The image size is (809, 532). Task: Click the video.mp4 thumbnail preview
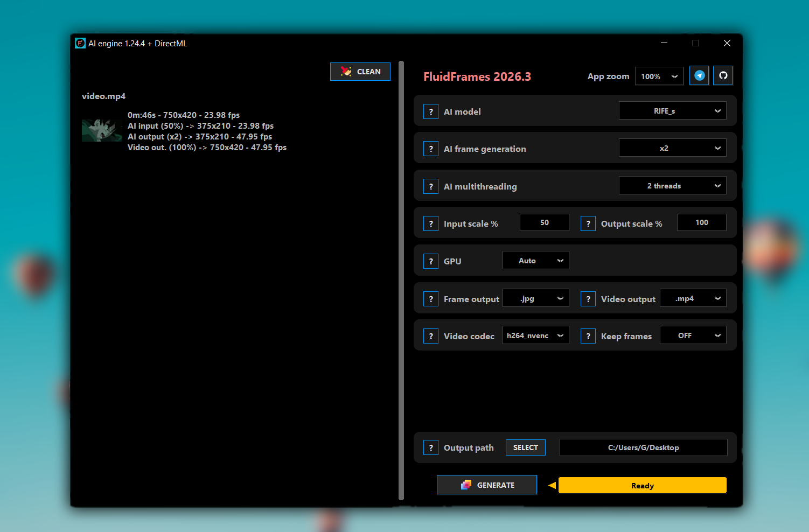[102, 130]
